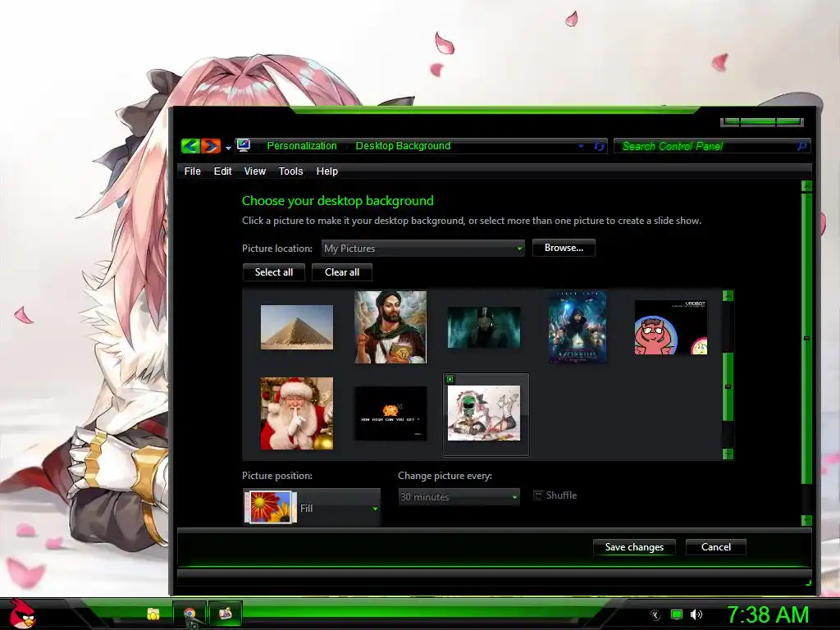
Task: Click the Personalization taskbar icon
Action: [x=225, y=614]
